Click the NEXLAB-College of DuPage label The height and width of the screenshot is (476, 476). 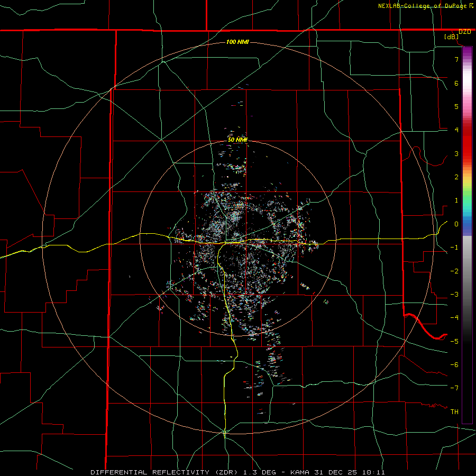point(422,6)
